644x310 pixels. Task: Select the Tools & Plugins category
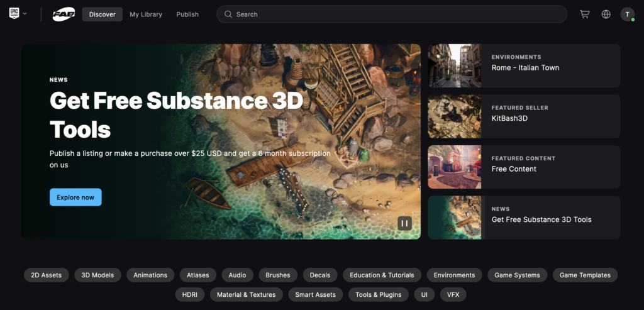tap(378, 294)
